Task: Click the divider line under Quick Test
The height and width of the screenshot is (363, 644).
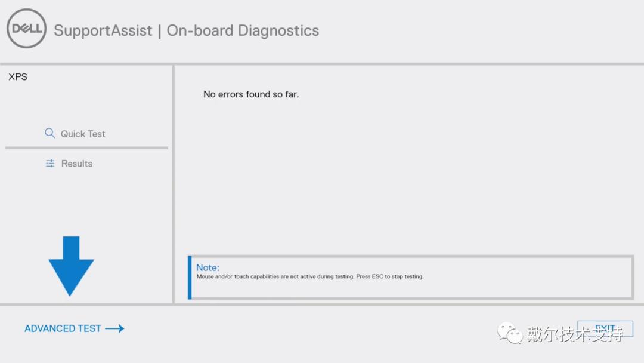Action: pyautogui.click(x=86, y=148)
